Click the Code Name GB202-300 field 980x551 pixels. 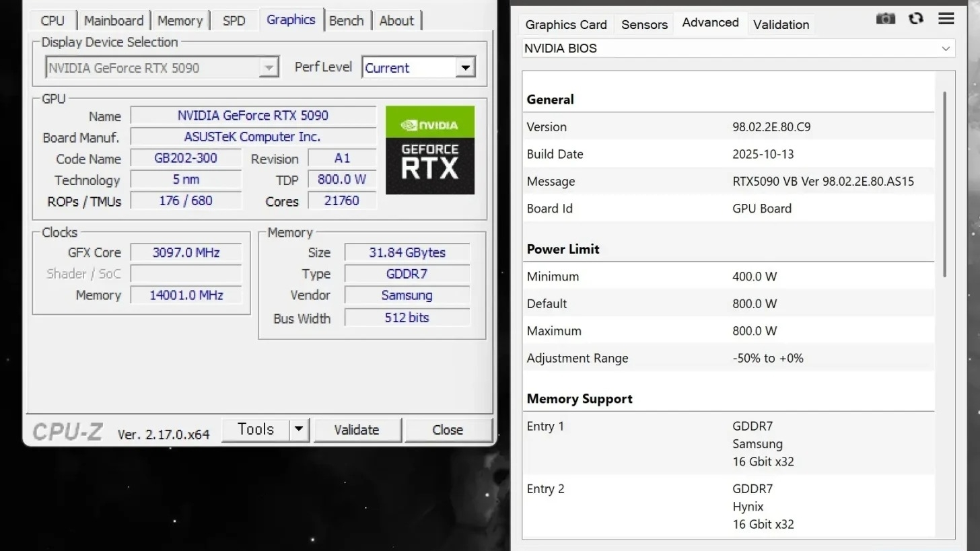click(186, 158)
